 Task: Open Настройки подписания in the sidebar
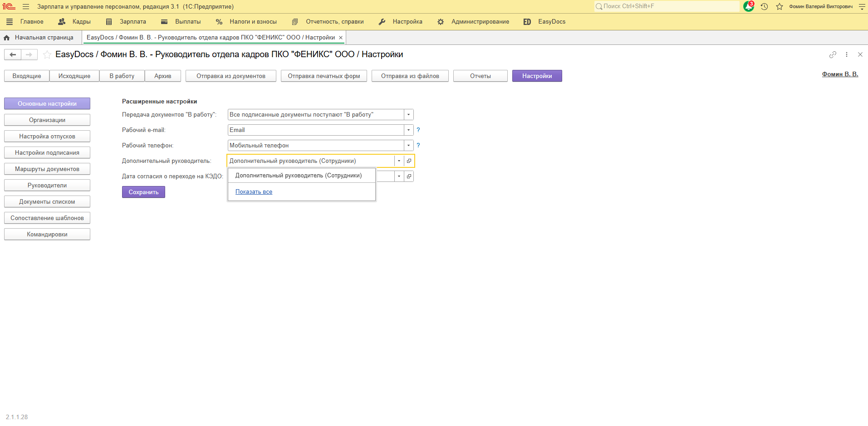pyautogui.click(x=47, y=152)
